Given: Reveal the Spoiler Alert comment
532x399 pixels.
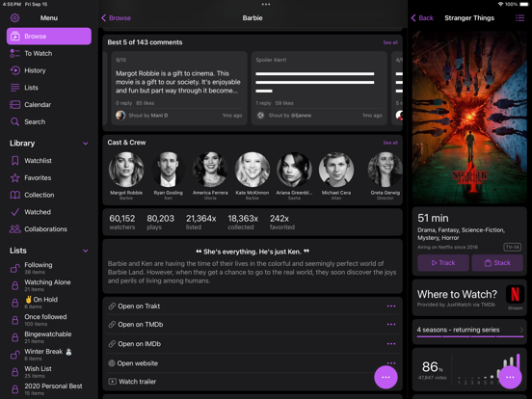Looking at the screenshot, I should click(x=319, y=89).
